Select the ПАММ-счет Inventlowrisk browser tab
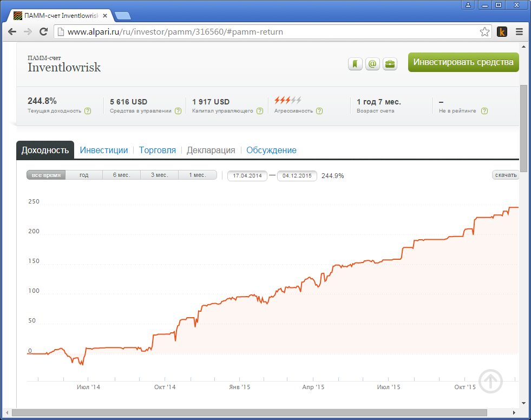The height and width of the screenshot is (420, 531). click(61, 16)
